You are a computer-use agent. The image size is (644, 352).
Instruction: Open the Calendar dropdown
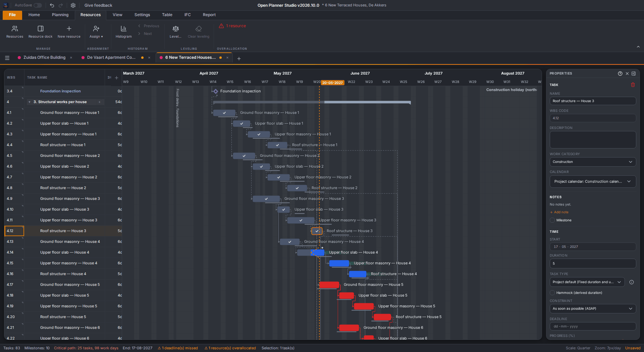pos(593,182)
